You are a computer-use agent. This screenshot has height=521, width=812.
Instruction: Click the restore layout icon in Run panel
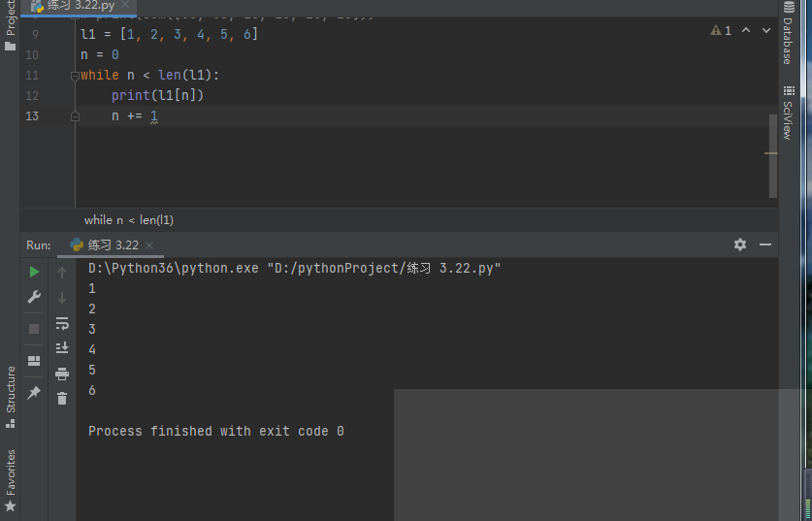tap(34, 361)
